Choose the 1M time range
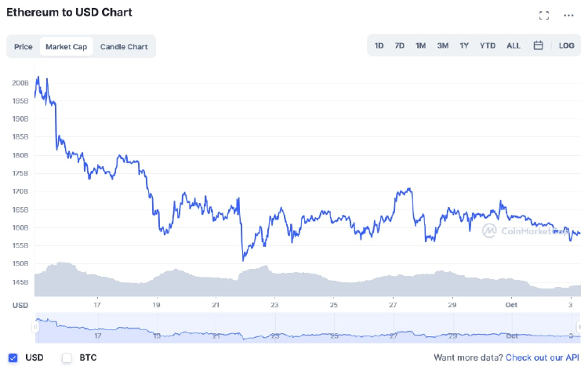 (420, 45)
